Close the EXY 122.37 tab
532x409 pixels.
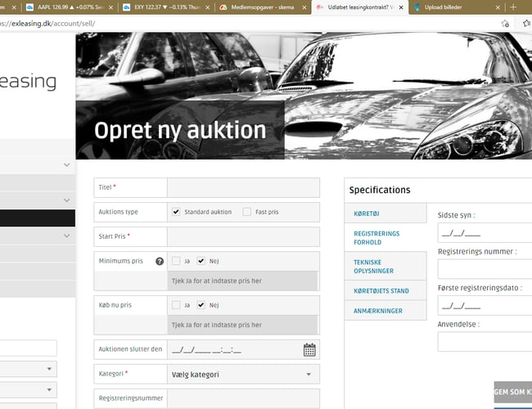point(207,7)
